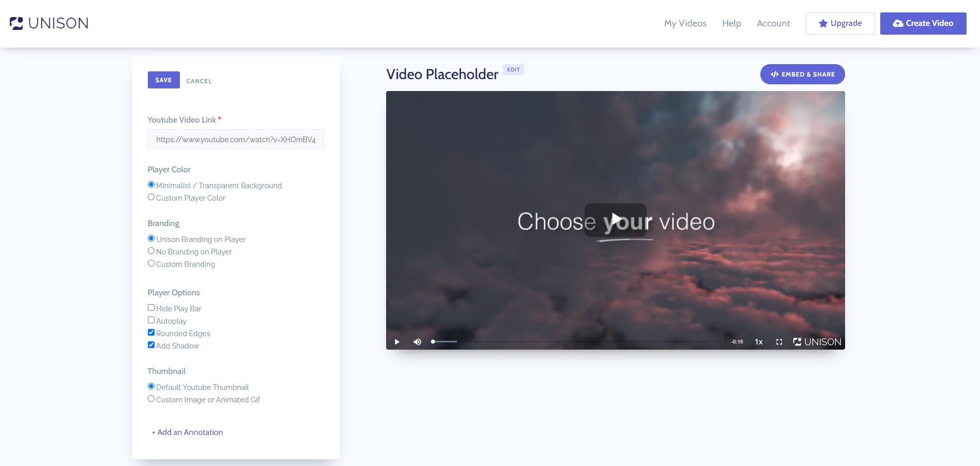This screenshot has height=466, width=980.
Task: Enable the Autoplay option
Action: [151, 320]
